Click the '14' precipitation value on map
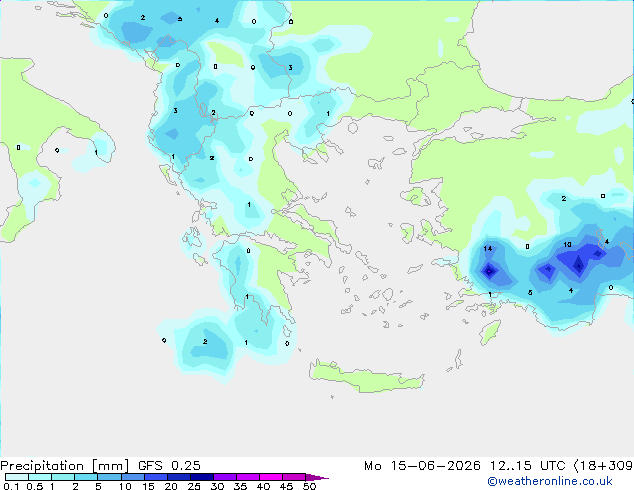The height and width of the screenshot is (490, 634). tap(488, 248)
